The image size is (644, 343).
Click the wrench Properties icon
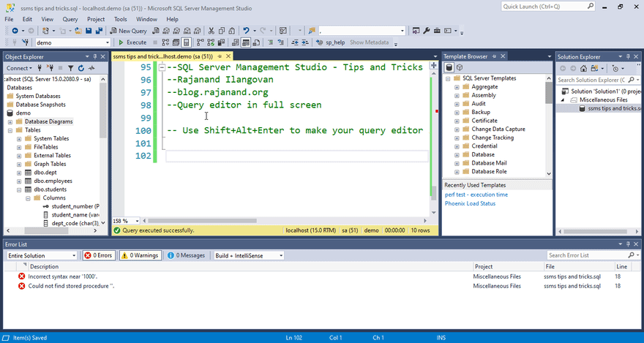point(427,31)
